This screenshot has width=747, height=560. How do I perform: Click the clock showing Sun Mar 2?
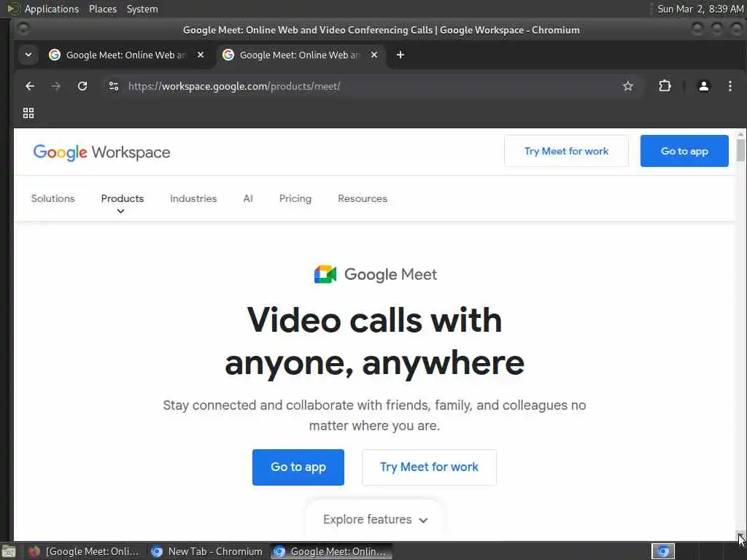tap(700, 9)
